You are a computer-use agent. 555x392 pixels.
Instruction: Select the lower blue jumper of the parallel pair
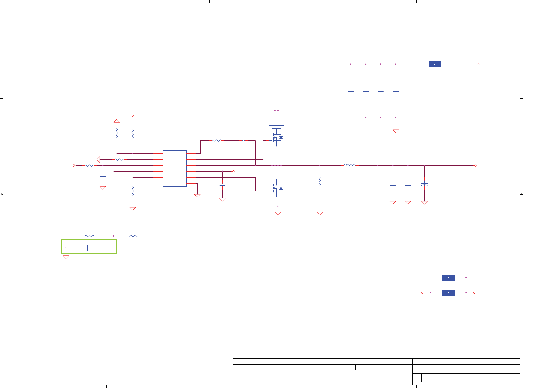(448, 293)
